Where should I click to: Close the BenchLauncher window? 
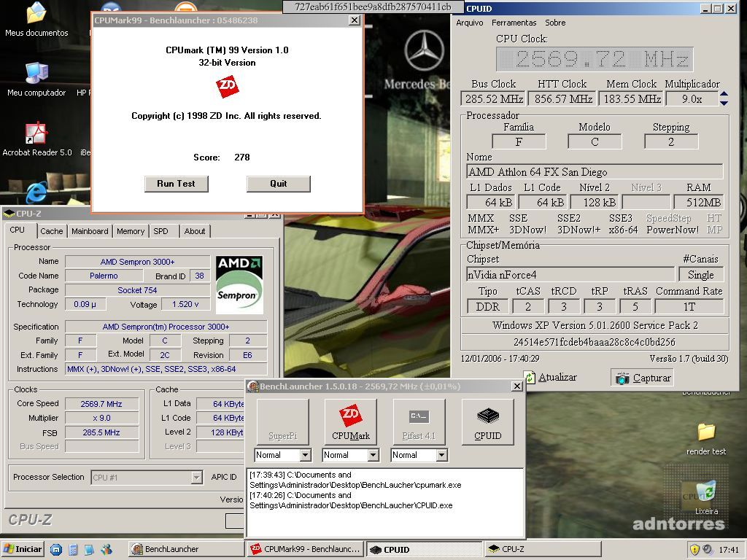[517, 386]
